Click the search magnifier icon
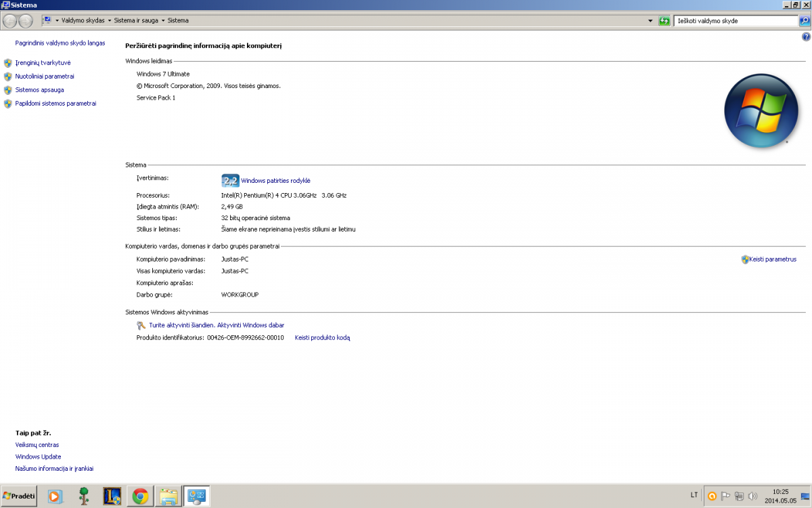The height and width of the screenshot is (508, 812). pos(805,21)
